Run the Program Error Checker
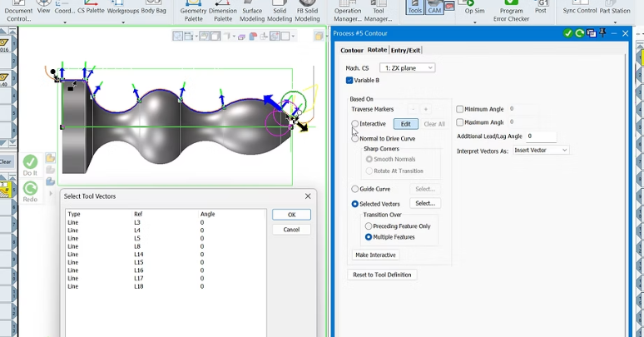 point(511,10)
